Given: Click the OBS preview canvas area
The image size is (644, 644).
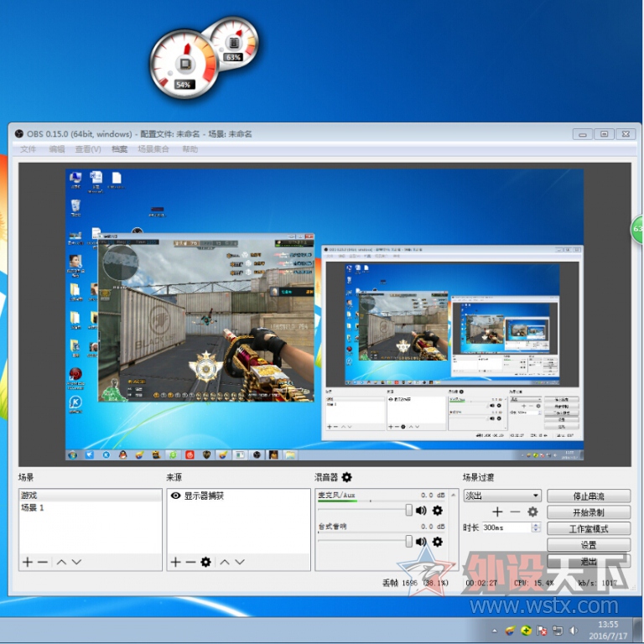Looking at the screenshot, I should (x=325, y=314).
